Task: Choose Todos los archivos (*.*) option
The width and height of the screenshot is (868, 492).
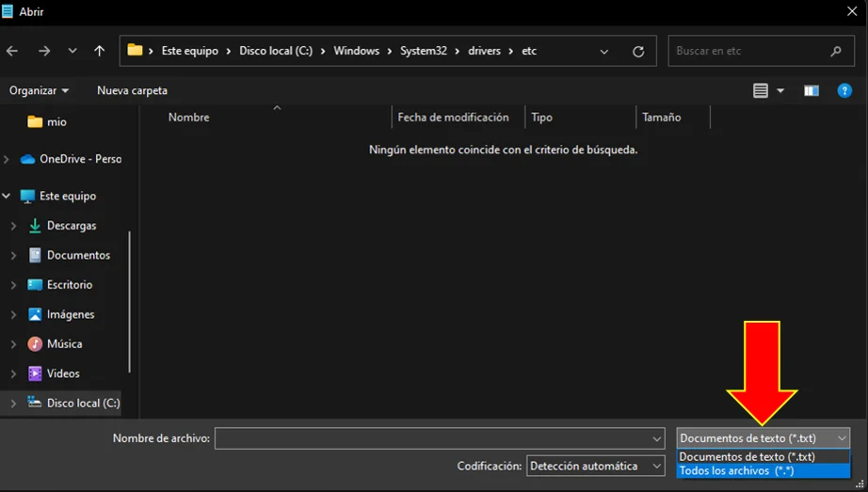Action: pyautogui.click(x=764, y=471)
